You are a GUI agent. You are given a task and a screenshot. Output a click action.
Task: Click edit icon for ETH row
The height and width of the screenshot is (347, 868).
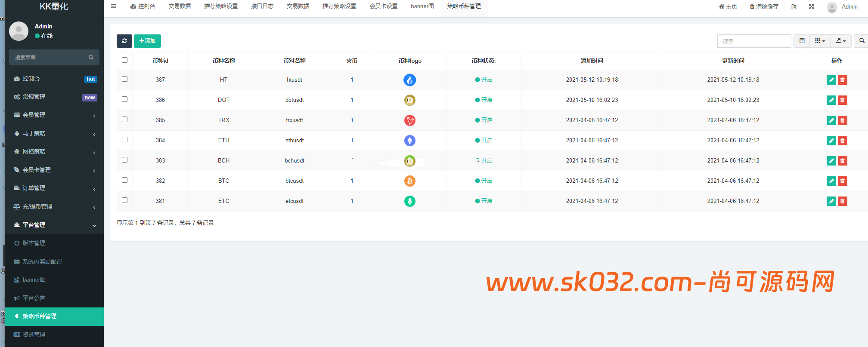(831, 141)
